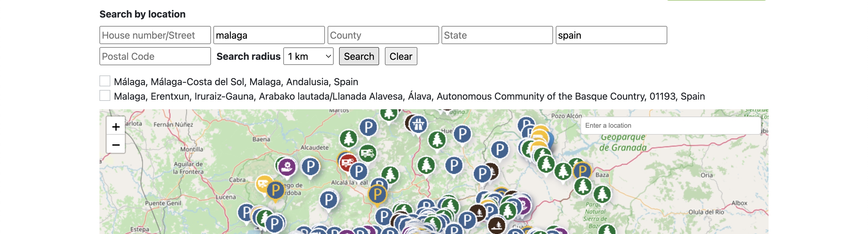Click the brown nature marker at map bottom
The width and height of the screenshot is (868, 234).
click(x=496, y=225)
